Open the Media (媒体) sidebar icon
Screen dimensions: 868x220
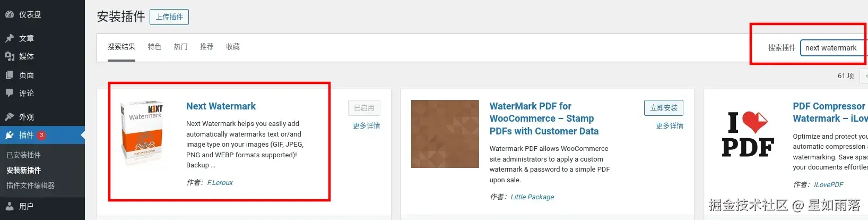click(10, 56)
